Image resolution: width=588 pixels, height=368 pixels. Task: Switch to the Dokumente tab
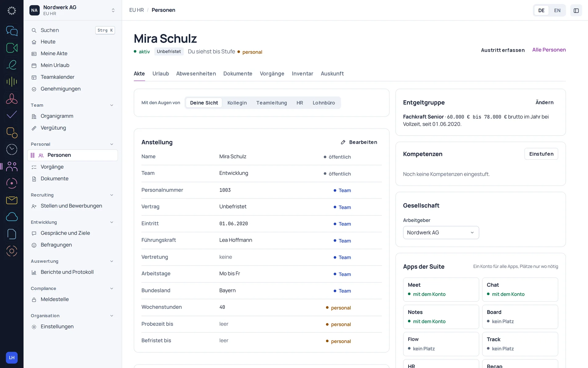(x=238, y=74)
